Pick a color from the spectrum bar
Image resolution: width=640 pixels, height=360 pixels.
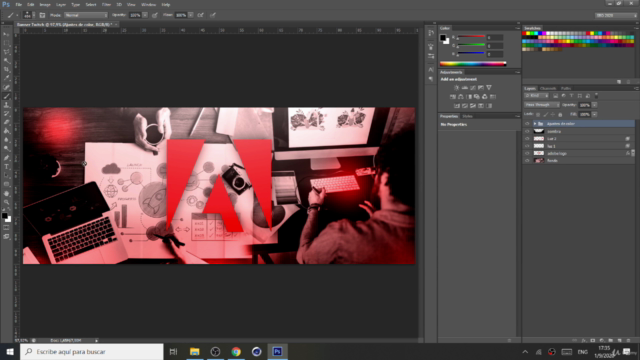point(473,64)
